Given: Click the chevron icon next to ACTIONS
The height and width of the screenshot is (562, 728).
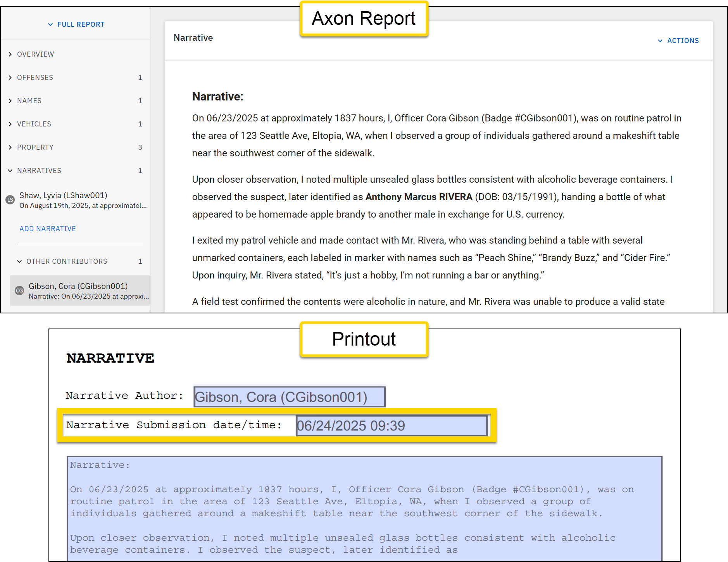Looking at the screenshot, I should [661, 40].
